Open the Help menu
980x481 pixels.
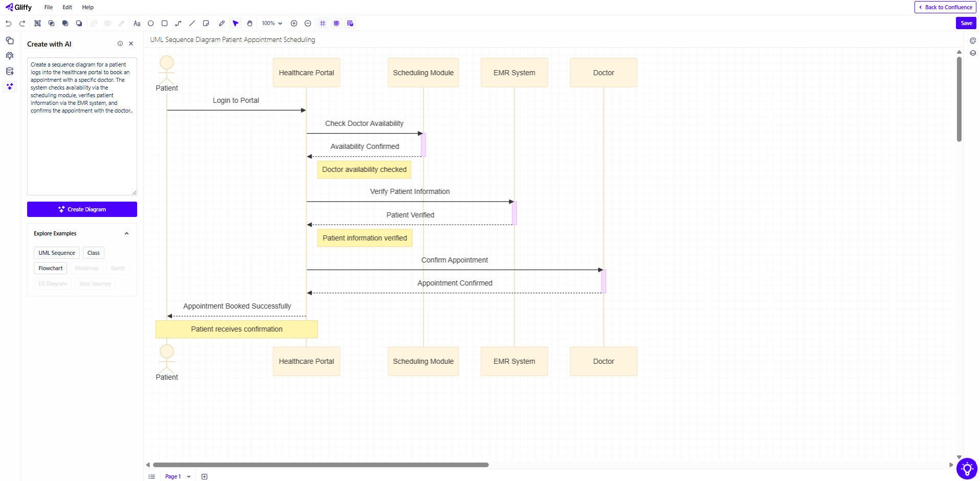click(x=88, y=7)
